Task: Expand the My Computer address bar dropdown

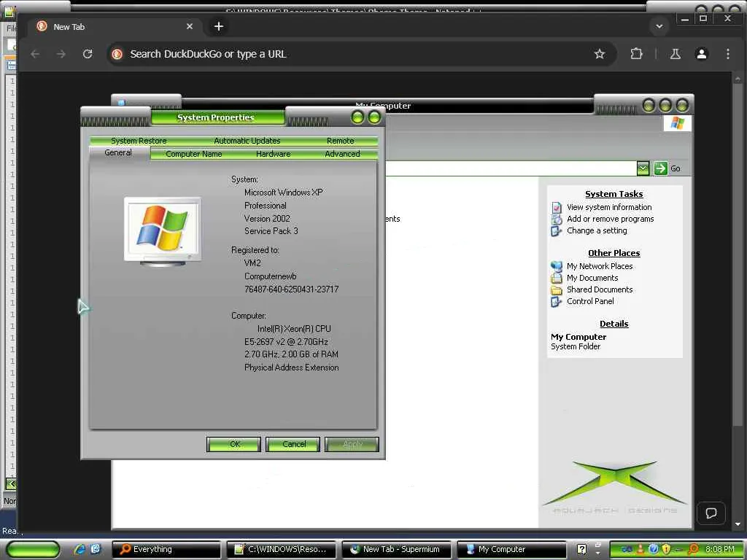Action: coord(643,168)
